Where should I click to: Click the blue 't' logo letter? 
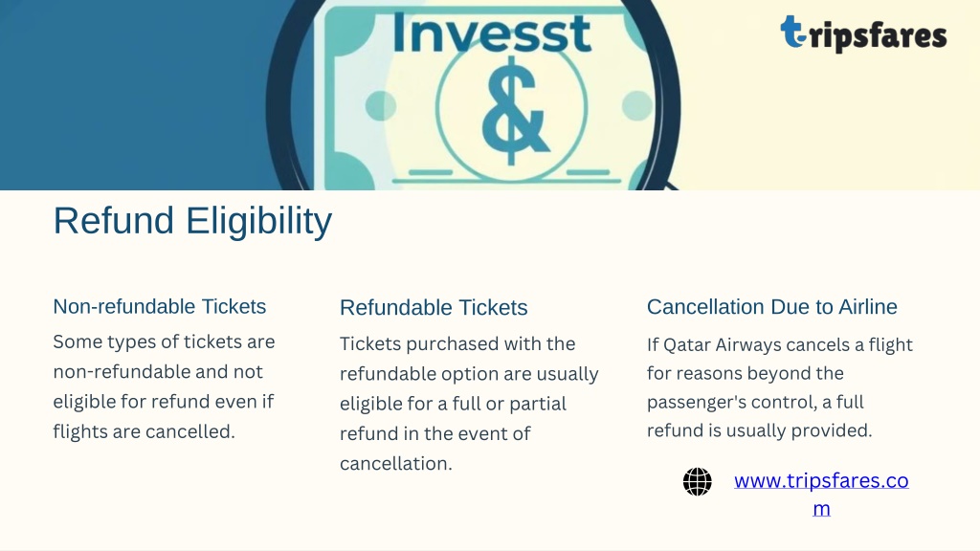coord(791,32)
